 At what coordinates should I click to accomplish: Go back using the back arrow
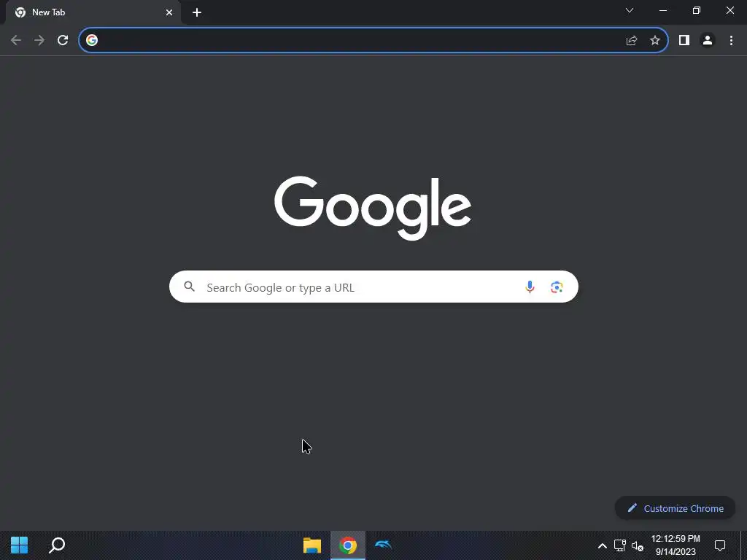tap(16, 41)
